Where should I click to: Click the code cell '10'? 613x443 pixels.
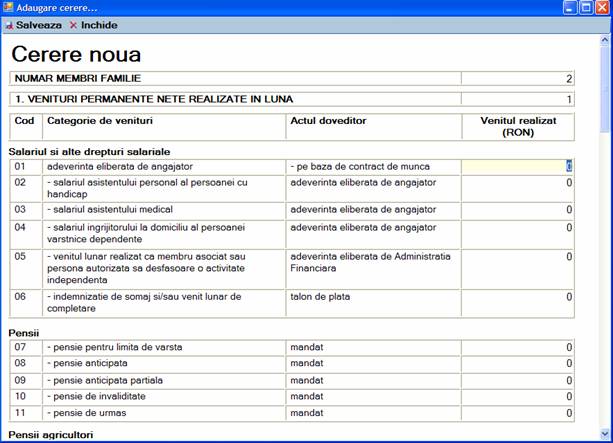[20, 396]
